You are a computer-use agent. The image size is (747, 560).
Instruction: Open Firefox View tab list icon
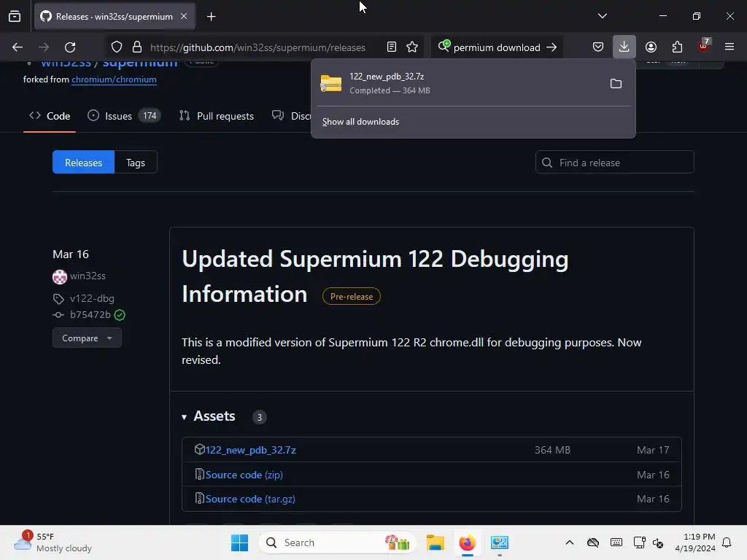pos(15,16)
